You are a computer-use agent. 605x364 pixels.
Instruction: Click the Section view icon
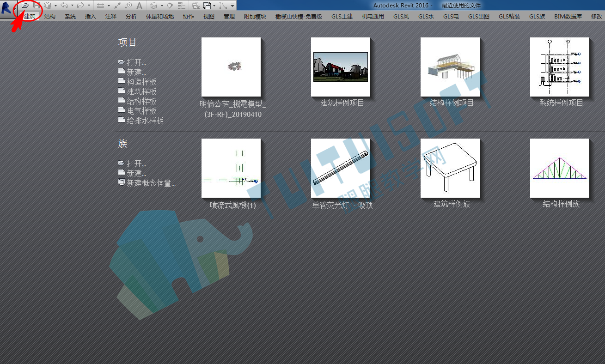pyautogui.click(x=170, y=5)
